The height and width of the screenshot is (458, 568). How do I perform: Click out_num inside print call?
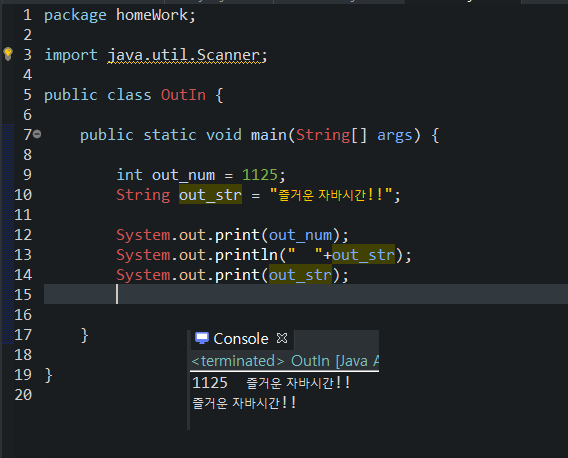click(x=300, y=235)
